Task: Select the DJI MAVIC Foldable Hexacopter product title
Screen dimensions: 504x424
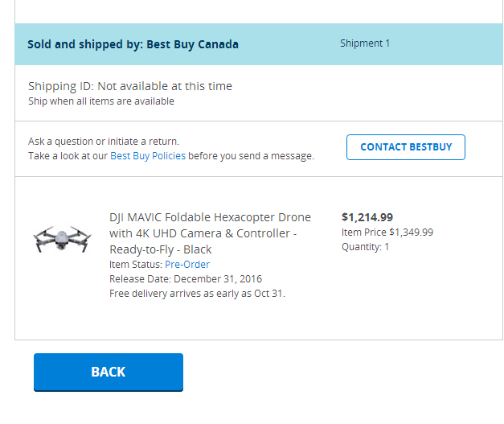Action: click(x=210, y=233)
